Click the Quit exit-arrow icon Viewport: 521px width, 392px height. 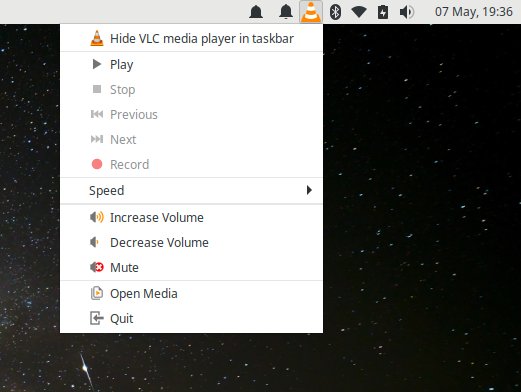click(97, 318)
